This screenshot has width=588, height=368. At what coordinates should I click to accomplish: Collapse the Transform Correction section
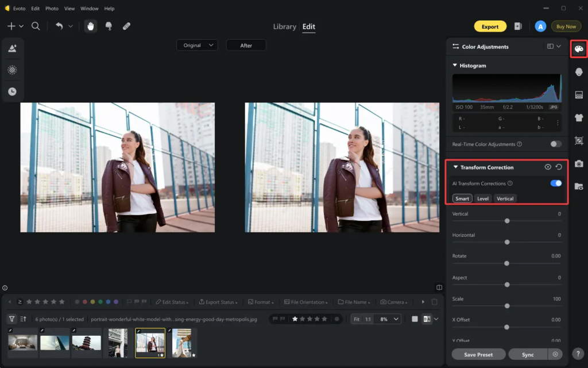click(x=456, y=167)
